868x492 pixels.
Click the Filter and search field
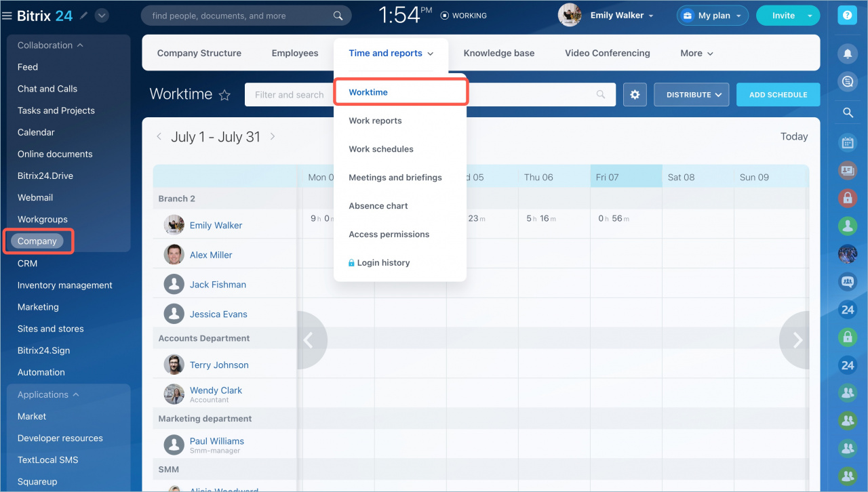point(430,95)
